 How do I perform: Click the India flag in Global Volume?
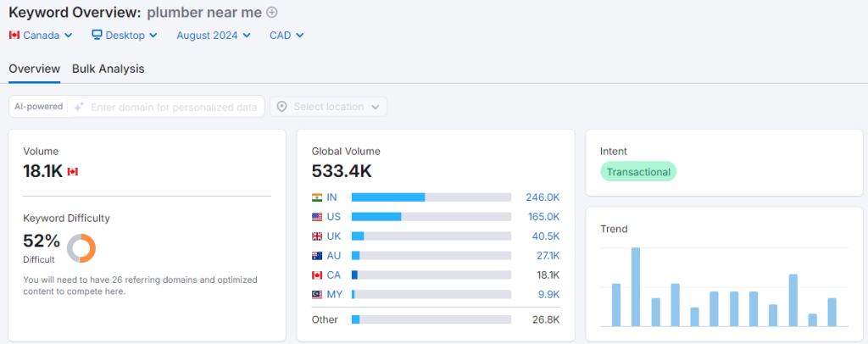[317, 197]
